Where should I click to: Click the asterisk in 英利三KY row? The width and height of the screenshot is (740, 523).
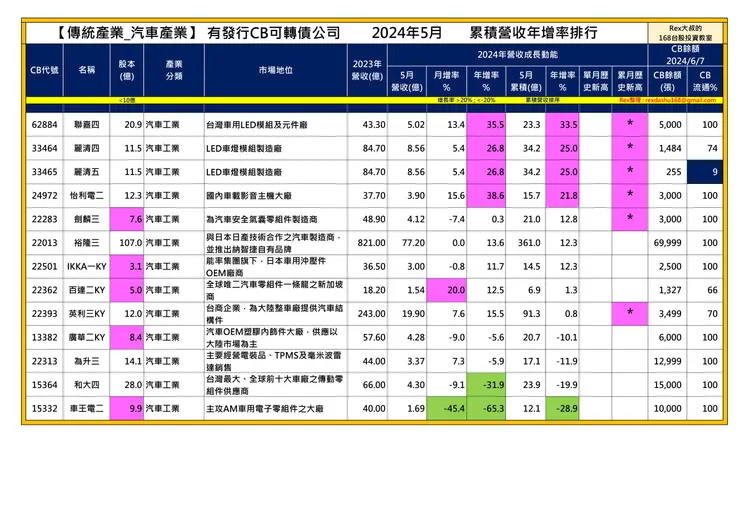tap(630, 312)
